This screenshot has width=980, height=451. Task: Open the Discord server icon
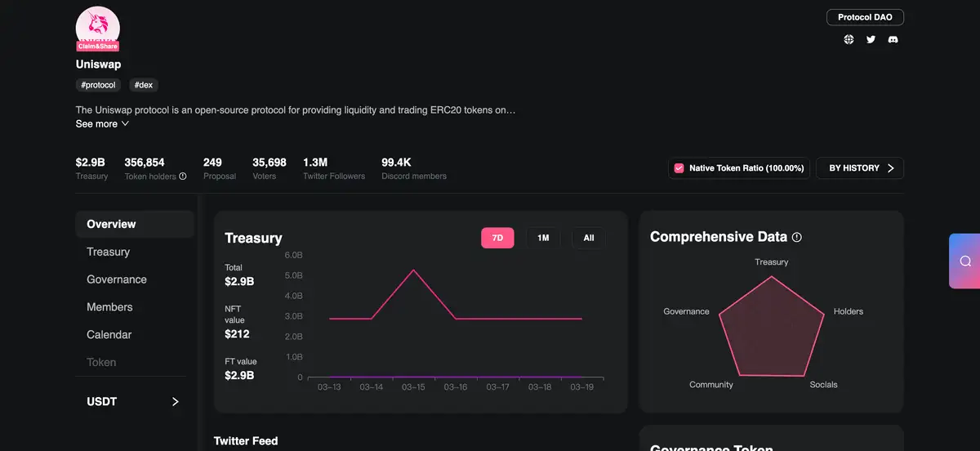pyautogui.click(x=893, y=39)
